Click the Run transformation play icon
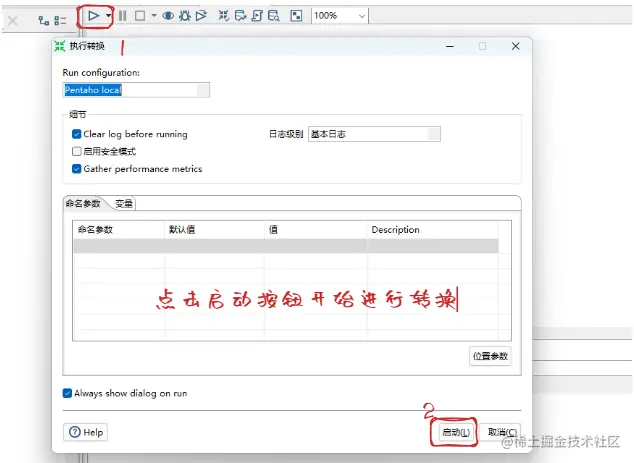The height and width of the screenshot is (463, 634). (x=93, y=16)
